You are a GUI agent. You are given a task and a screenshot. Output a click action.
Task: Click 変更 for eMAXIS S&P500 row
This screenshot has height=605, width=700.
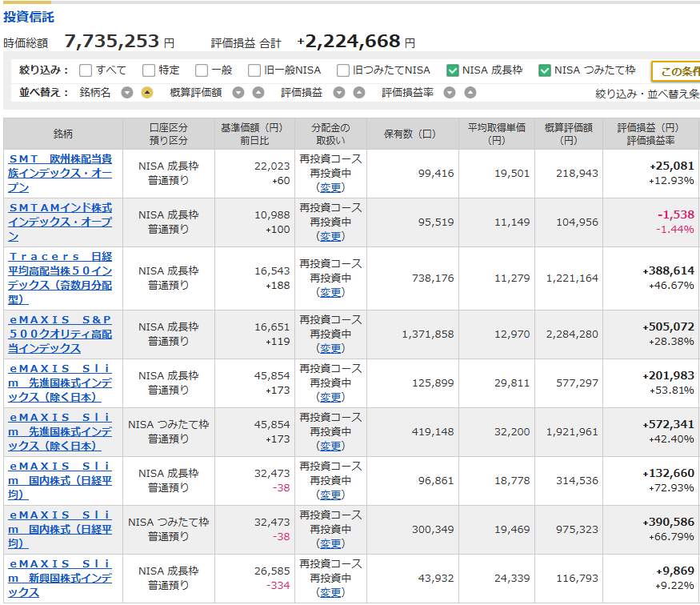(330, 348)
